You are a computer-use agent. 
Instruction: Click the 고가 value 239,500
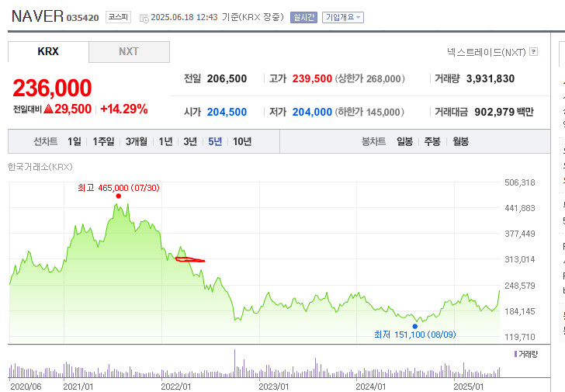point(312,78)
